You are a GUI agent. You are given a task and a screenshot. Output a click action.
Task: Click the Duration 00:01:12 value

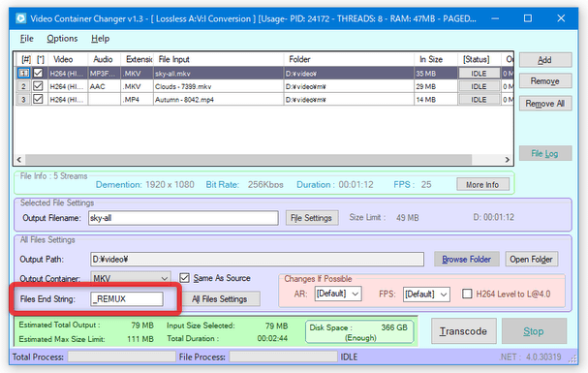coord(356,184)
